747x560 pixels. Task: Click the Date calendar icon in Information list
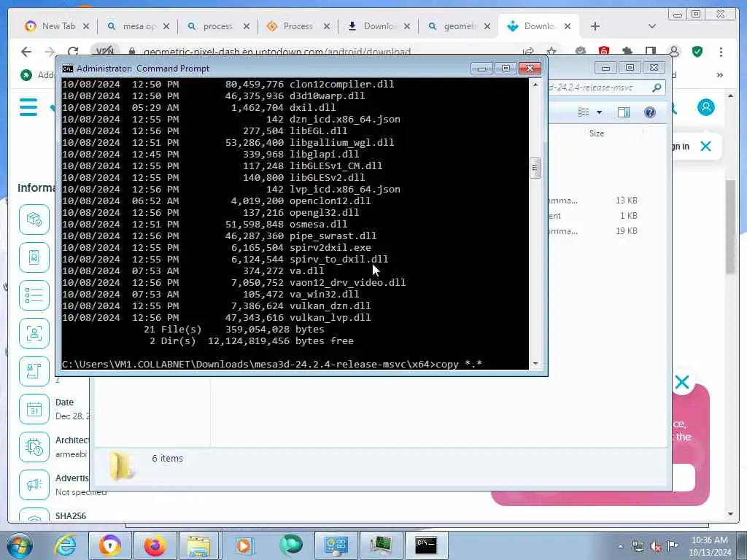34,409
